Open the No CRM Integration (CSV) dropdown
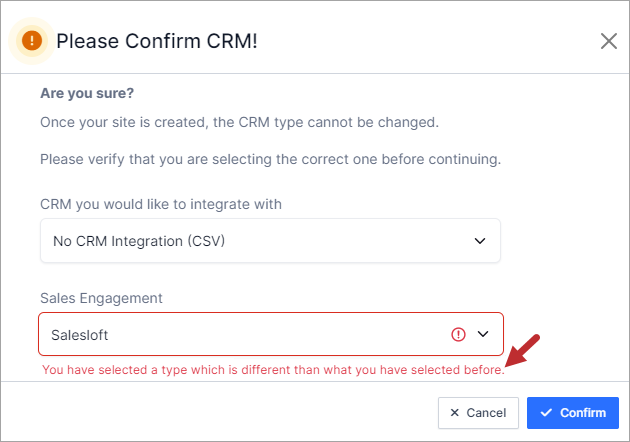630x442 pixels. 270,241
